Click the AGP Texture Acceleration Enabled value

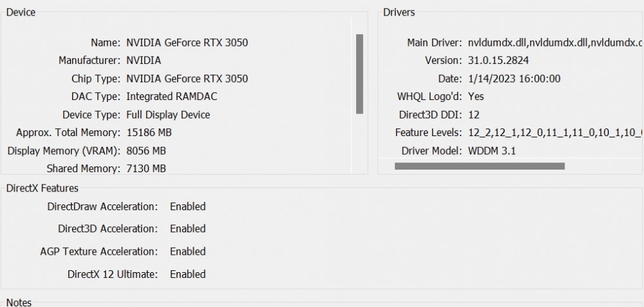pyautogui.click(x=187, y=252)
